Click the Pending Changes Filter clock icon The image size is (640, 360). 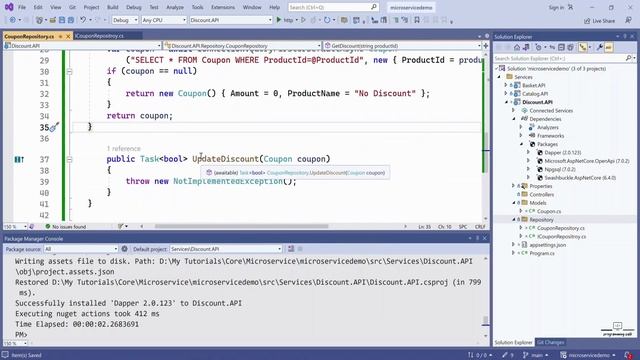click(539, 48)
